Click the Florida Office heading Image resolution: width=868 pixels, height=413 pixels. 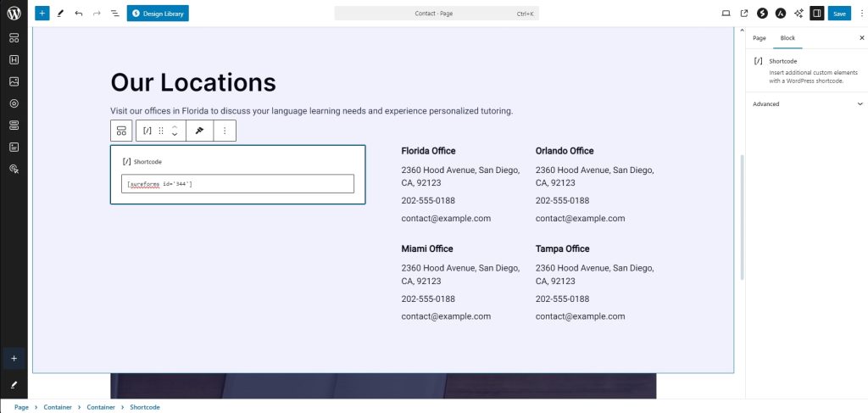tap(428, 151)
